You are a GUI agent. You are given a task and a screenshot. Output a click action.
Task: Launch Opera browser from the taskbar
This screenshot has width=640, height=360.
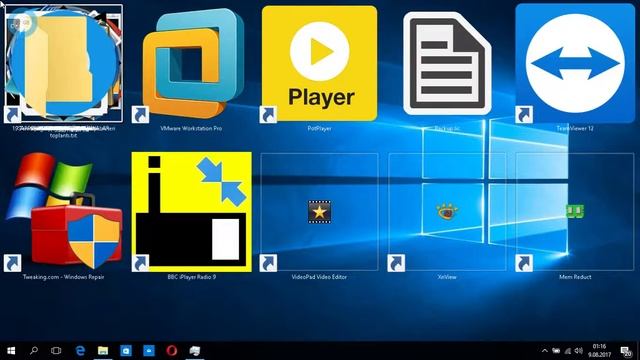pyautogui.click(x=171, y=351)
